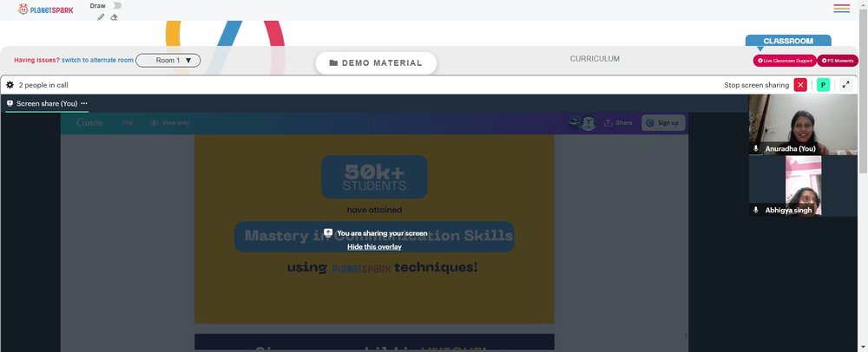868x352 pixels.
Task: Open the hamburger menu at top right
Action: [841, 8]
